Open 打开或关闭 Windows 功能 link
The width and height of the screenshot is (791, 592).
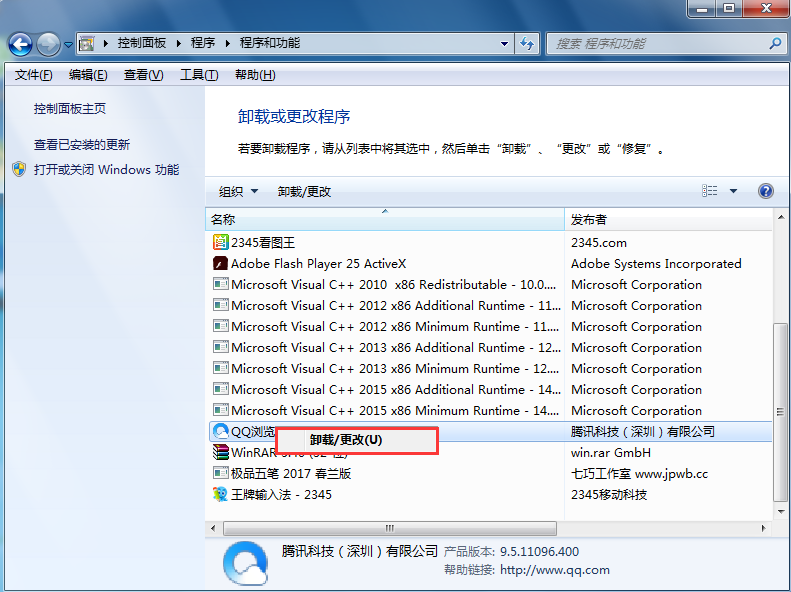pos(106,169)
